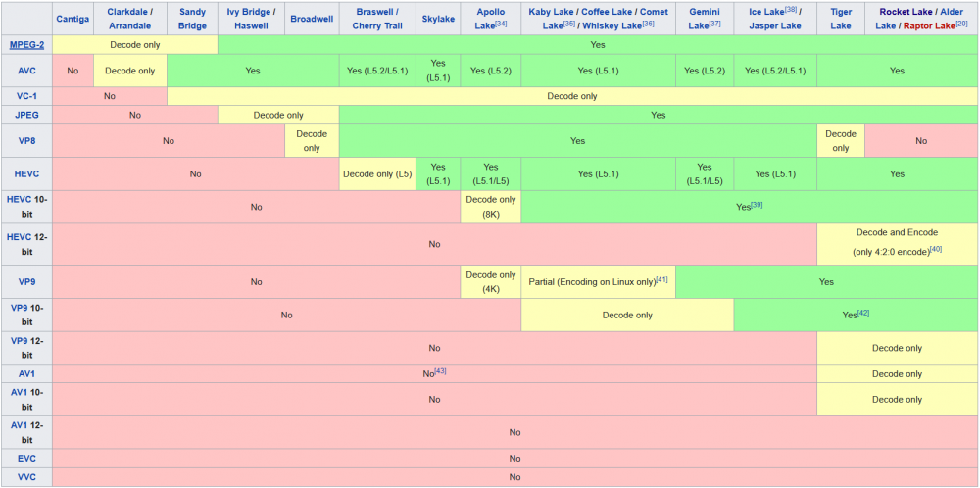Select 'Partial (Encoding on Linux only)' cell
Viewport: 980px width, 488px height.
point(598,282)
